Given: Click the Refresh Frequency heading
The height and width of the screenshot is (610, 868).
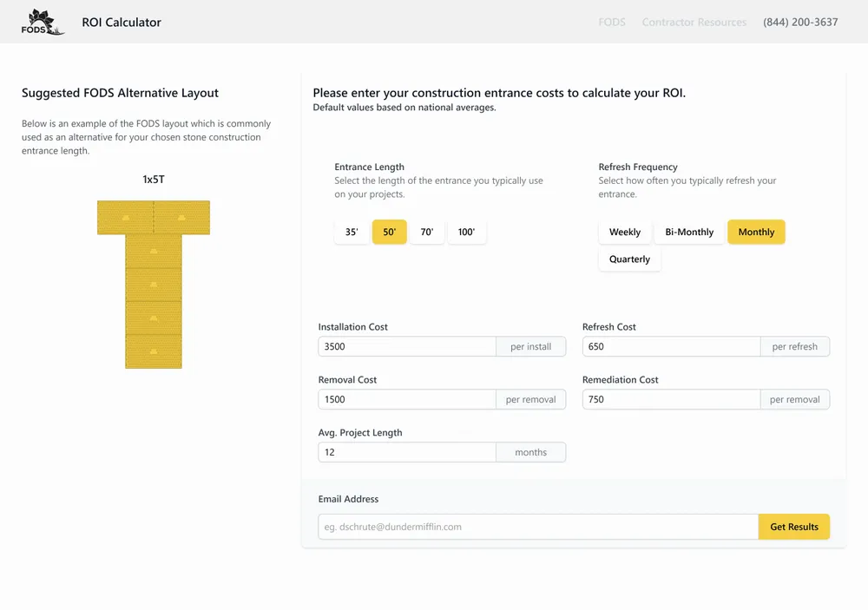Looking at the screenshot, I should coord(638,167).
